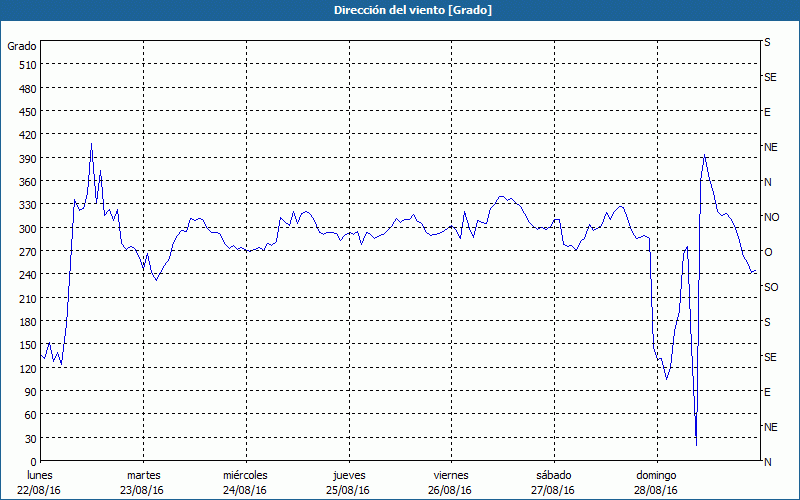
Task: Pick the 'jueves 25/08/16' date label
Action: coord(348,482)
